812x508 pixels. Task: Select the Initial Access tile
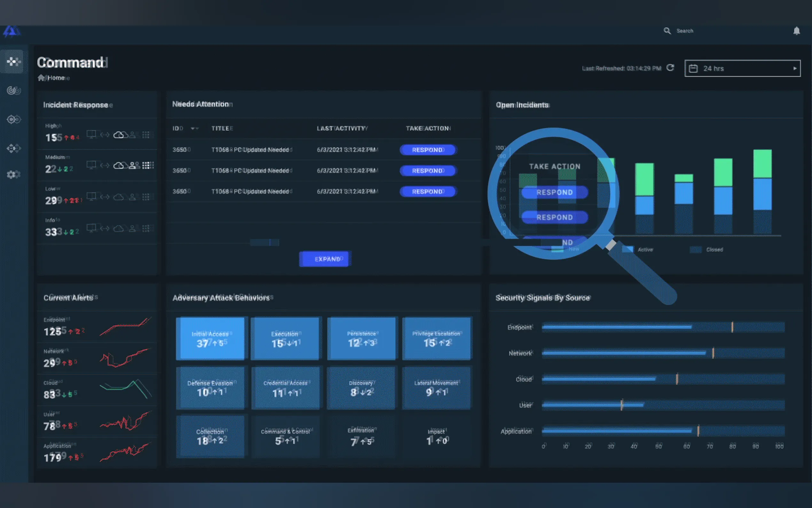click(x=210, y=338)
